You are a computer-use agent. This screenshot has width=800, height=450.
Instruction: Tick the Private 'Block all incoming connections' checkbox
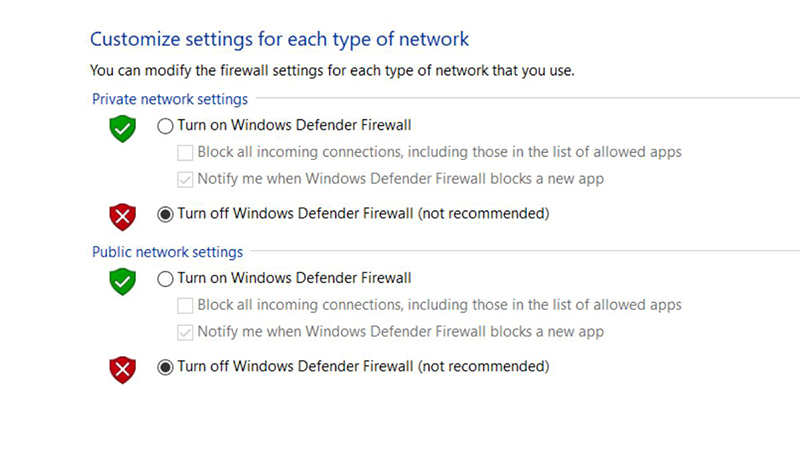[x=185, y=153]
